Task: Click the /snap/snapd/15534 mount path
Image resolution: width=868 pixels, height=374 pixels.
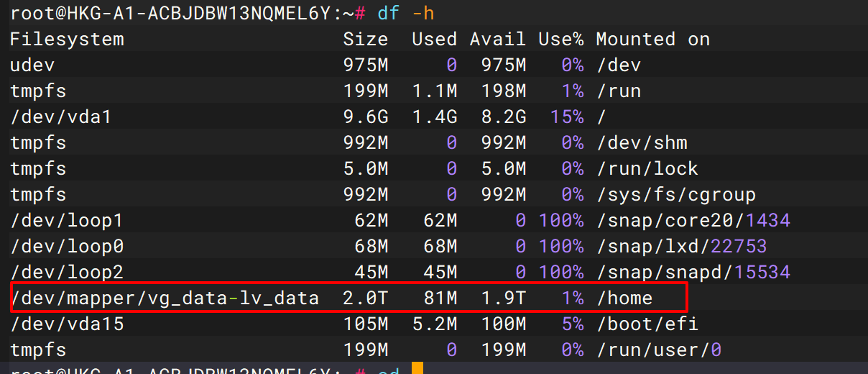Action: tap(693, 272)
